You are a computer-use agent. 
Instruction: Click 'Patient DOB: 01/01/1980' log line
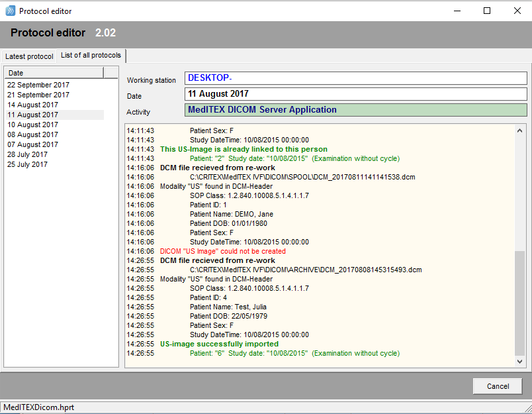coord(228,223)
